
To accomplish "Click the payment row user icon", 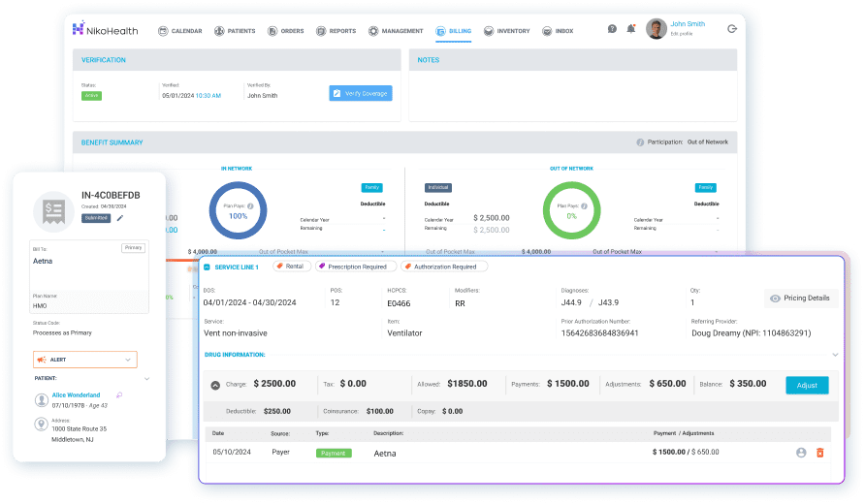I will click(801, 453).
